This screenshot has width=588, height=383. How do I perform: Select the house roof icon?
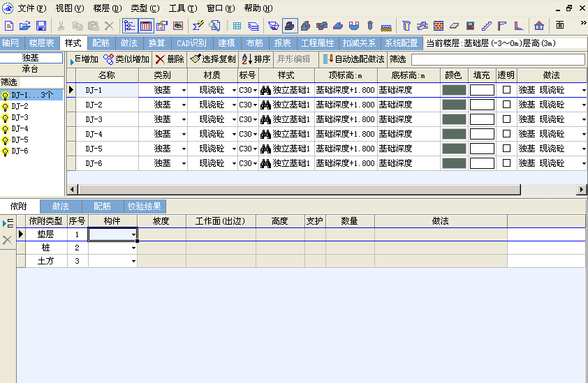click(539, 26)
